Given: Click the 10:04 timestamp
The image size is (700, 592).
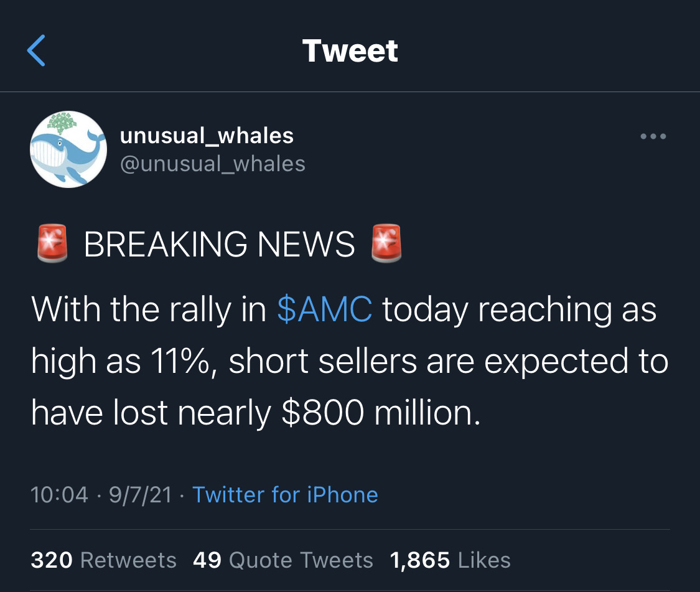Looking at the screenshot, I should click(x=59, y=495).
